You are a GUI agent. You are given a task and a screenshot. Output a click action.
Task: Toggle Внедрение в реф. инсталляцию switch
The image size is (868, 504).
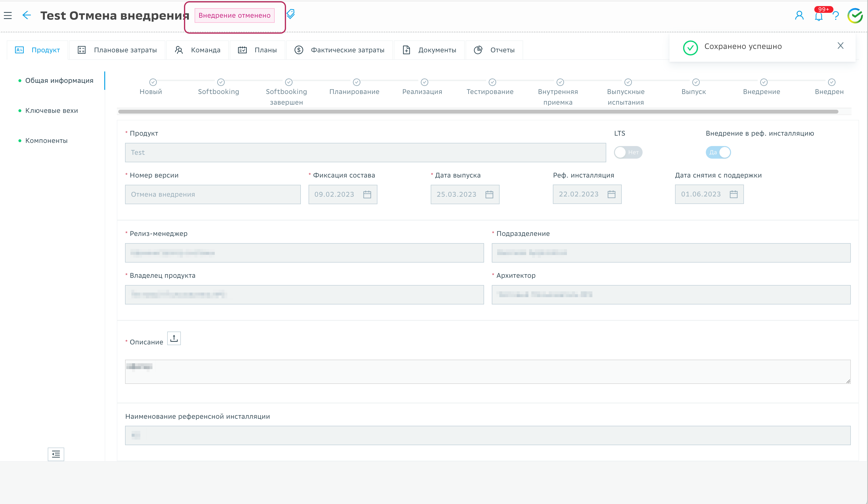point(718,152)
